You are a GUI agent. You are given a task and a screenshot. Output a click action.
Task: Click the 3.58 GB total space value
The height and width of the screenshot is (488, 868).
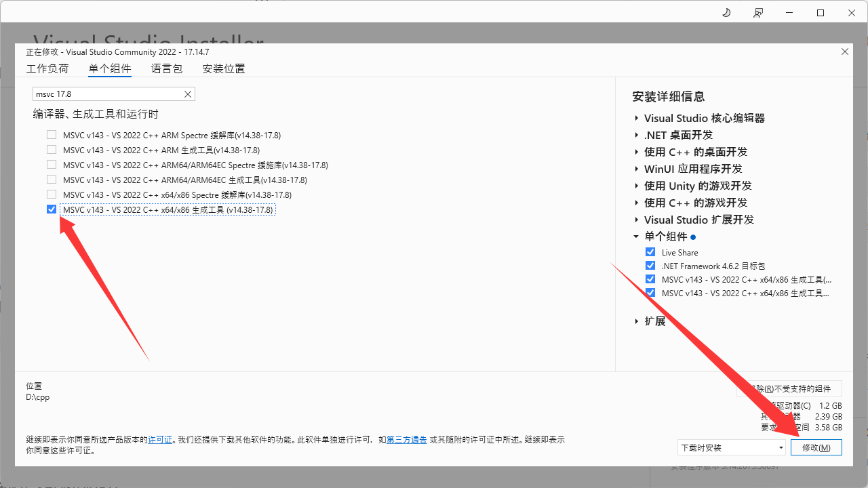tap(829, 428)
